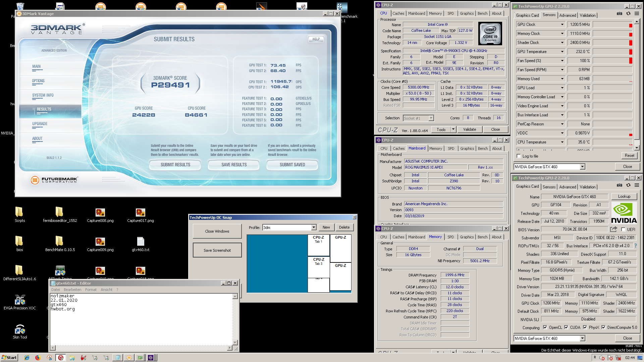Click the SUBMIT RESULTS button in 3DMark
This screenshot has height=362, width=644.
click(x=175, y=165)
